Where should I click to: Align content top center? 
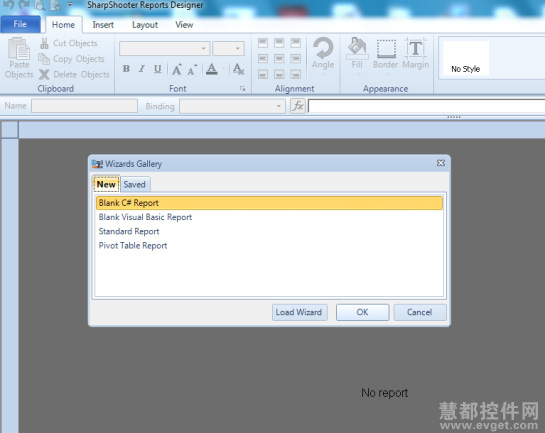pyautogui.click(x=279, y=43)
